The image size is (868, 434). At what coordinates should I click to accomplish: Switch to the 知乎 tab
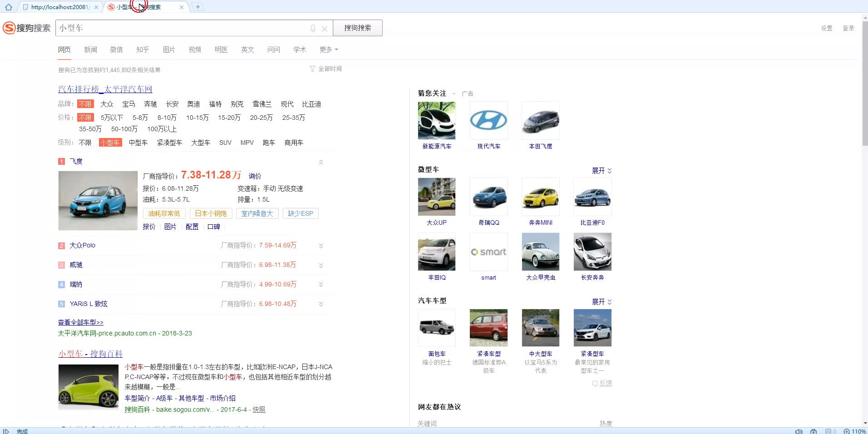(x=143, y=49)
